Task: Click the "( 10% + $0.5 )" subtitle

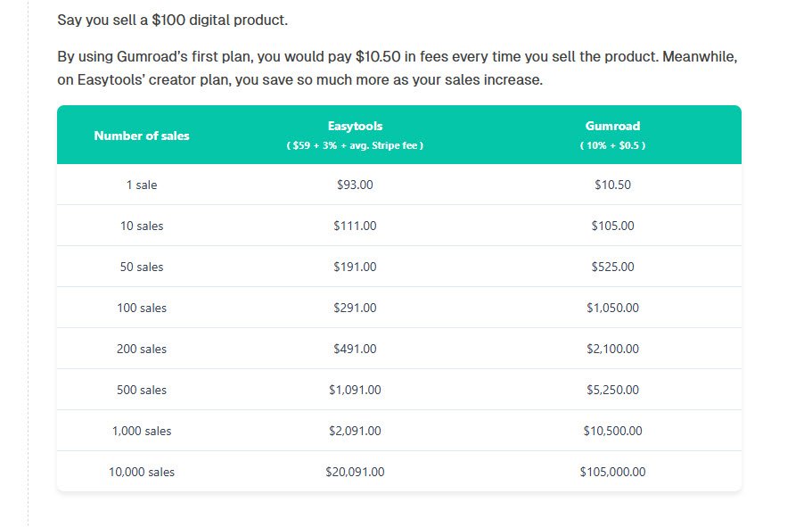Action: pos(612,145)
